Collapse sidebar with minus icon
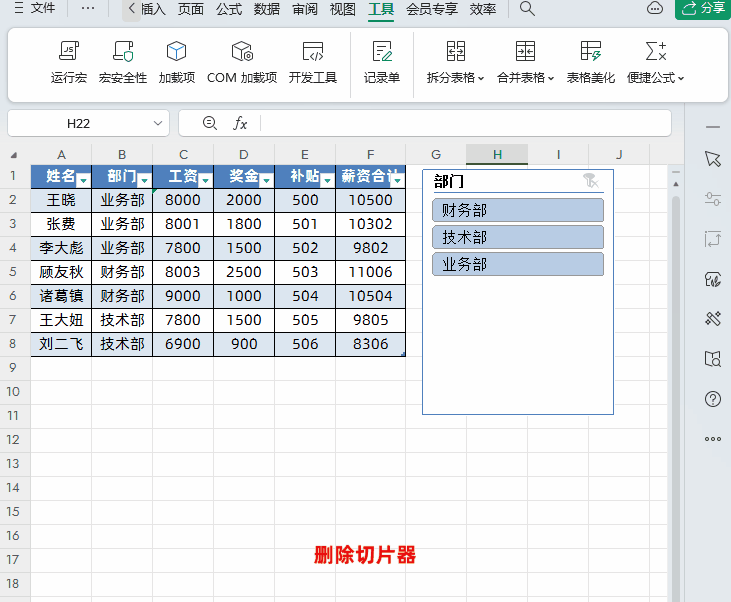Viewport: 731px width, 602px height. click(713, 127)
